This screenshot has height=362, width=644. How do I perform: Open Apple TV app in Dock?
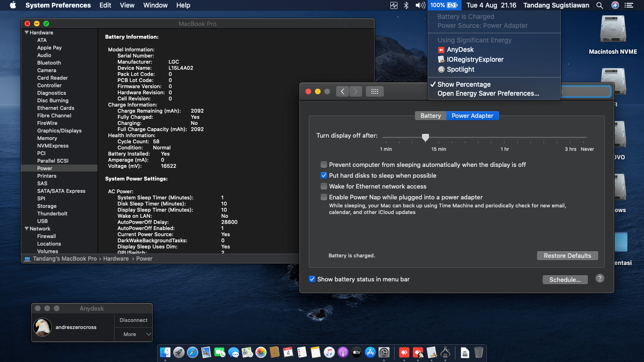point(356,352)
